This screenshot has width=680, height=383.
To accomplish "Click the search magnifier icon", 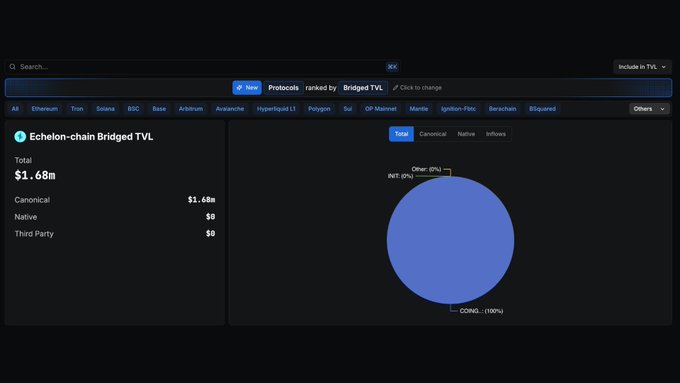I will tap(13, 67).
